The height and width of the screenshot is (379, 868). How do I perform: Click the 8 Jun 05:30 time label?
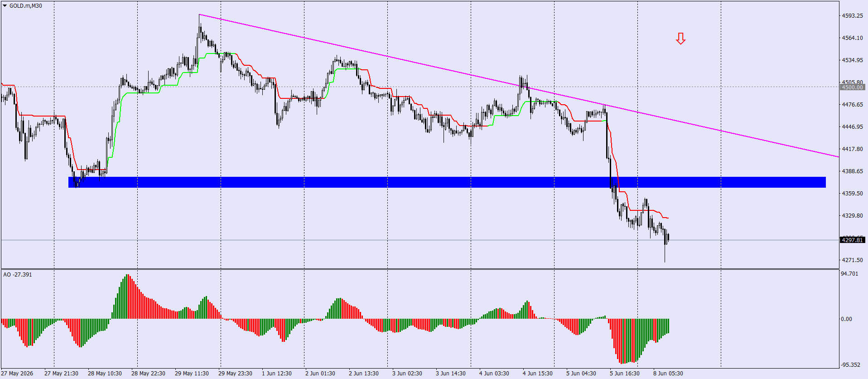[x=668, y=374]
